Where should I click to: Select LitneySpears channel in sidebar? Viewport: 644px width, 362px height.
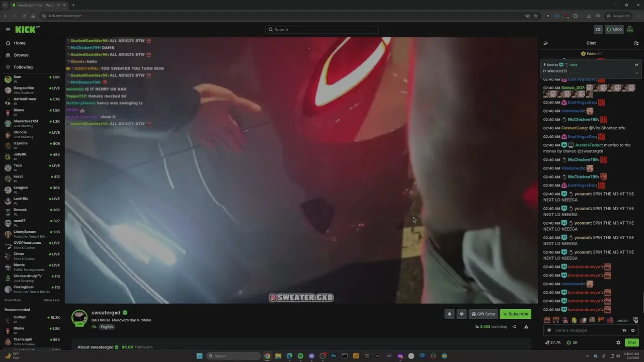32,234
